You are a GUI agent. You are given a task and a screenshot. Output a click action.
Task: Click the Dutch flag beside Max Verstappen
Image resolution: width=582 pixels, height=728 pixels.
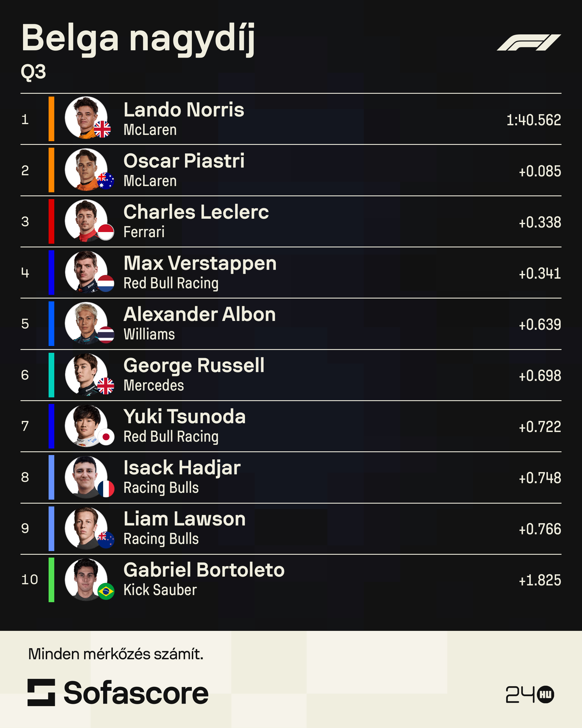[x=106, y=283]
